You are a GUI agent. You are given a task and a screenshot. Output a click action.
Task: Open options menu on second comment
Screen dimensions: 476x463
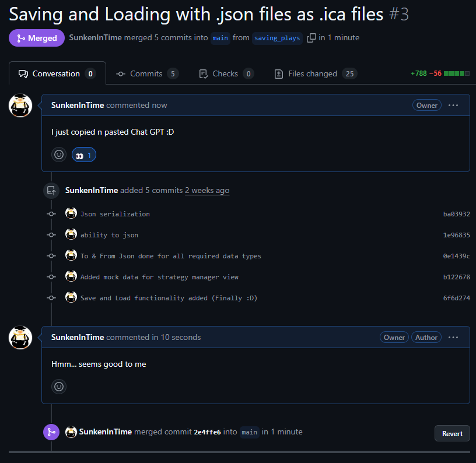point(453,338)
